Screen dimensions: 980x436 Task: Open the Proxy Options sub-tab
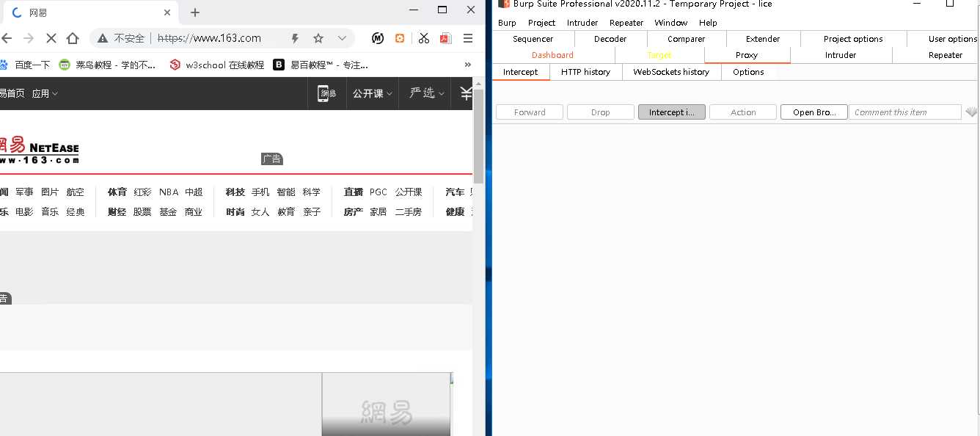pyautogui.click(x=748, y=72)
